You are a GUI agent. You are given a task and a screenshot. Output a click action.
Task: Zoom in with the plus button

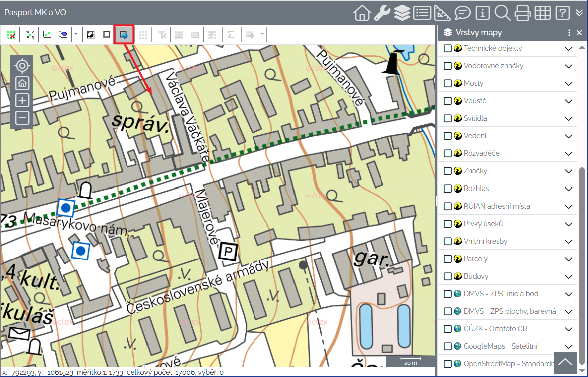[x=22, y=100]
